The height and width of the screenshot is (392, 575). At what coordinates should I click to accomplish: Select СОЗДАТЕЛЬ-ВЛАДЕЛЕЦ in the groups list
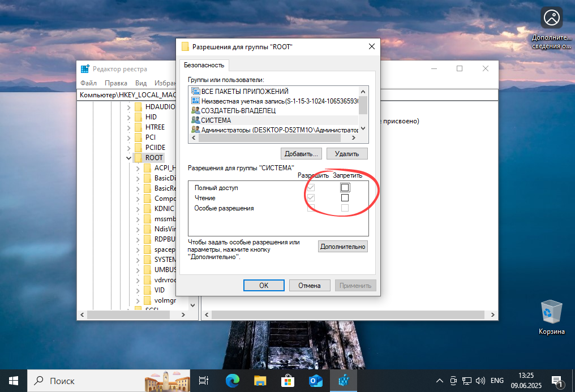[x=229, y=110]
